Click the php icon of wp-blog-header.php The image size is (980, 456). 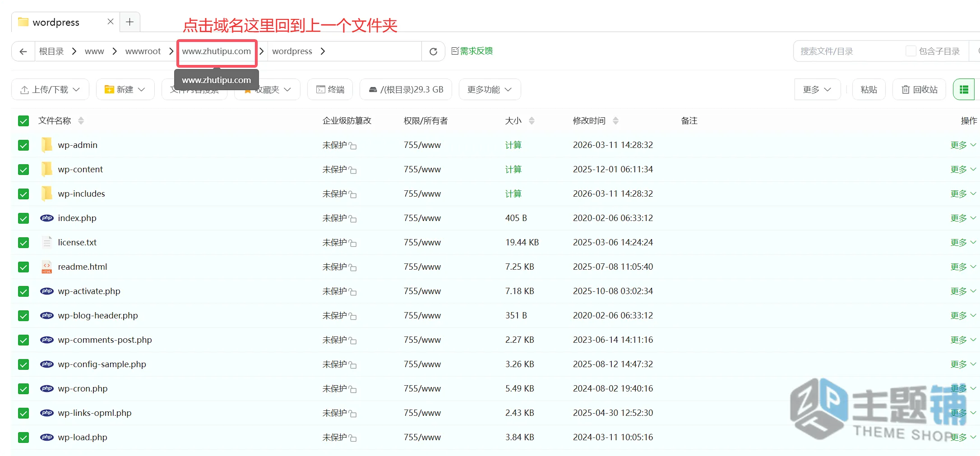[x=47, y=315]
